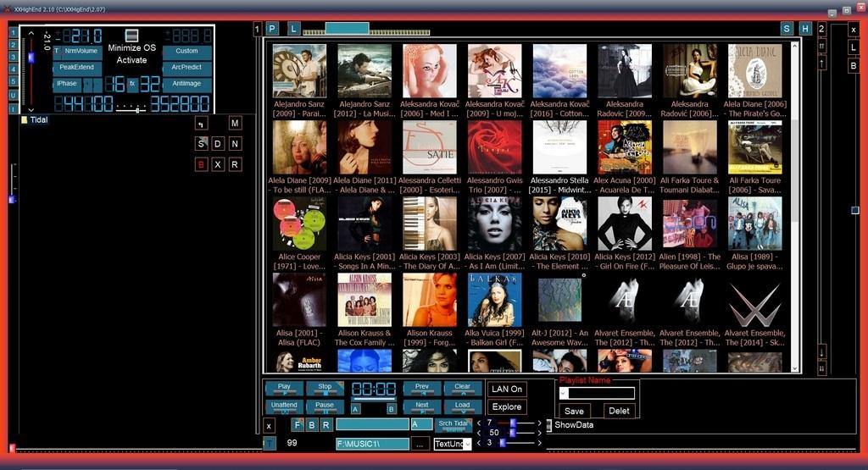Click the Explore button

pyautogui.click(x=507, y=407)
